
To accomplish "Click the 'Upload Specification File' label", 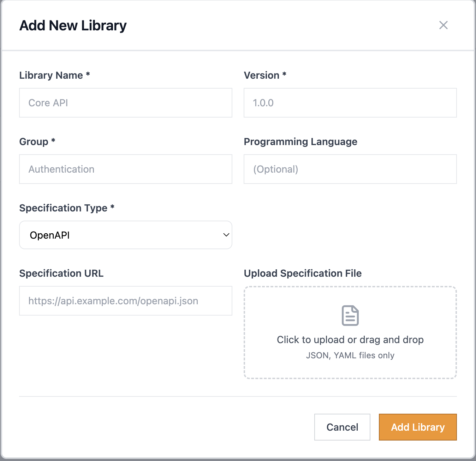I will tap(303, 273).
